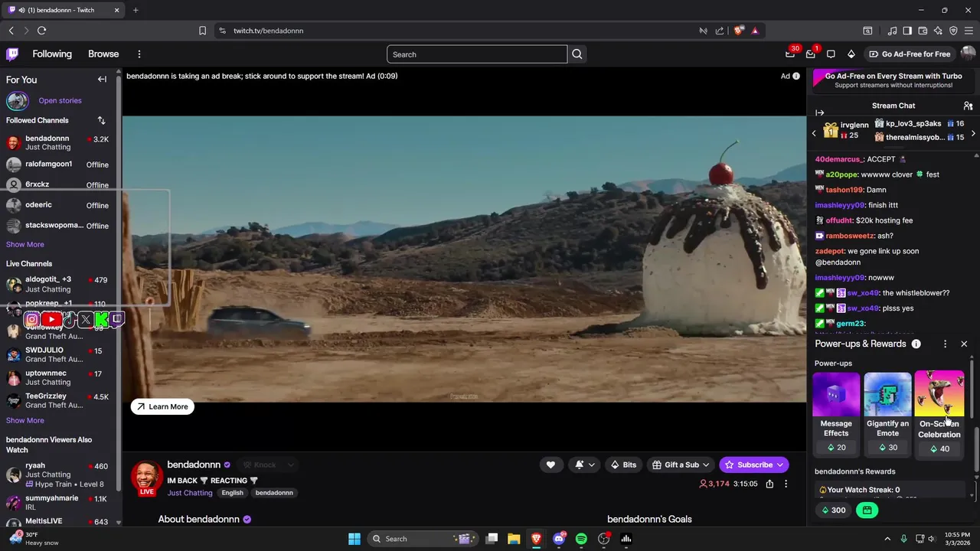Click the English tag

click(232, 493)
